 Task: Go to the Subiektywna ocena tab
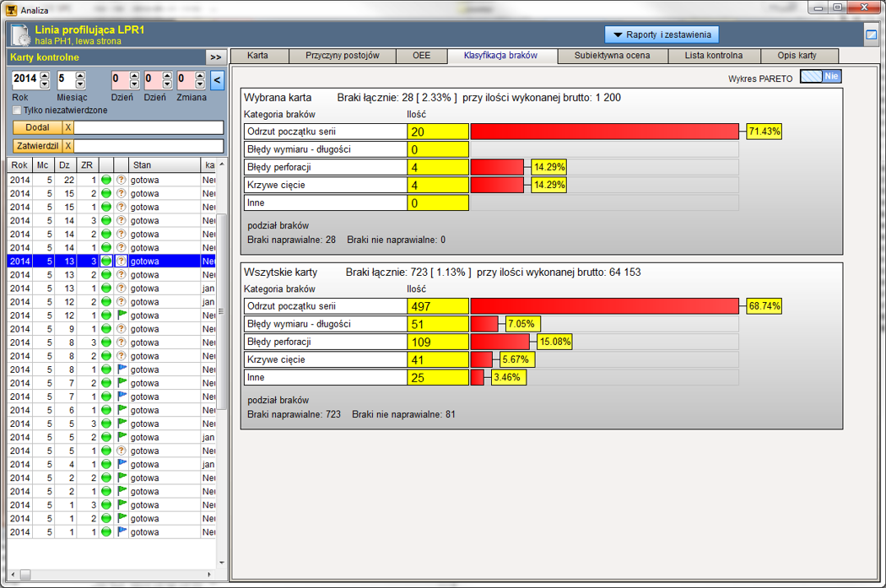[x=612, y=56]
